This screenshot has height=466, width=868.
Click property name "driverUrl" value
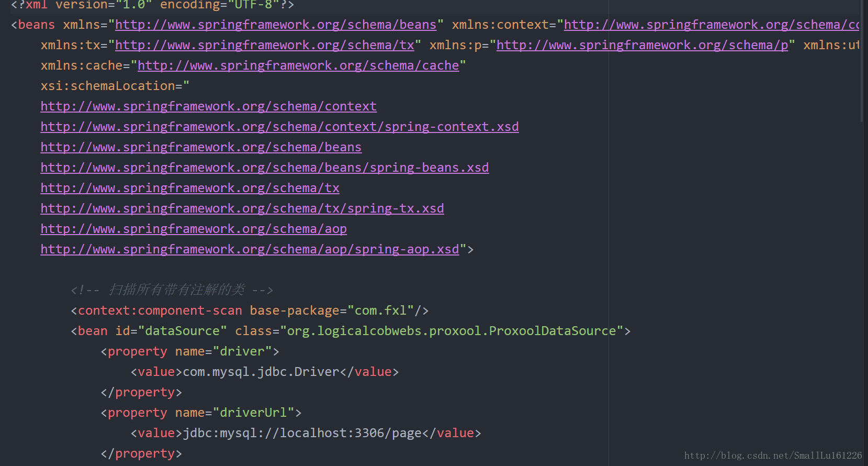point(254,413)
